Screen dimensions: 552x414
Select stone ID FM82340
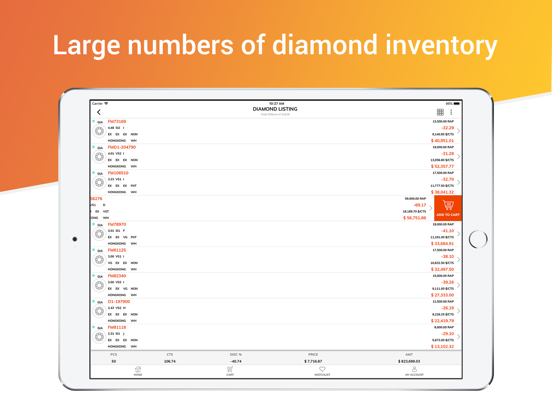tap(117, 276)
